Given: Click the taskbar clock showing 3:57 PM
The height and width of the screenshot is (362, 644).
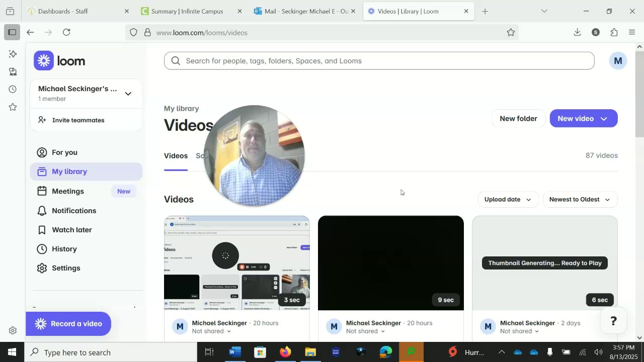Looking at the screenshot, I should click(624, 352).
